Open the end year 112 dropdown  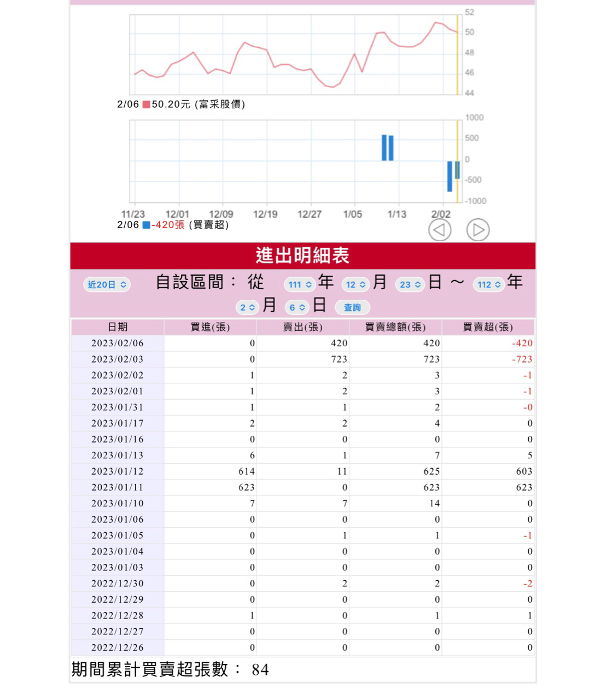tap(488, 284)
